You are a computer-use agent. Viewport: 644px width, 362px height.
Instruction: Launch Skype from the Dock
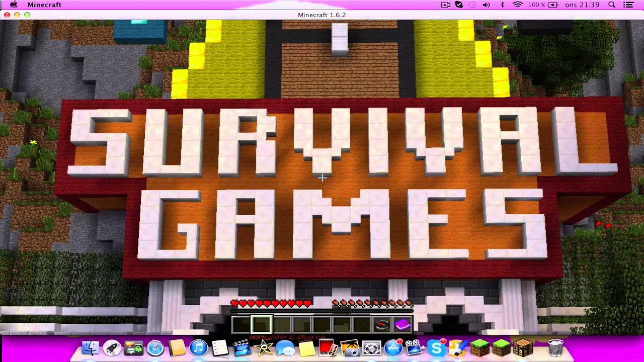(436, 348)
